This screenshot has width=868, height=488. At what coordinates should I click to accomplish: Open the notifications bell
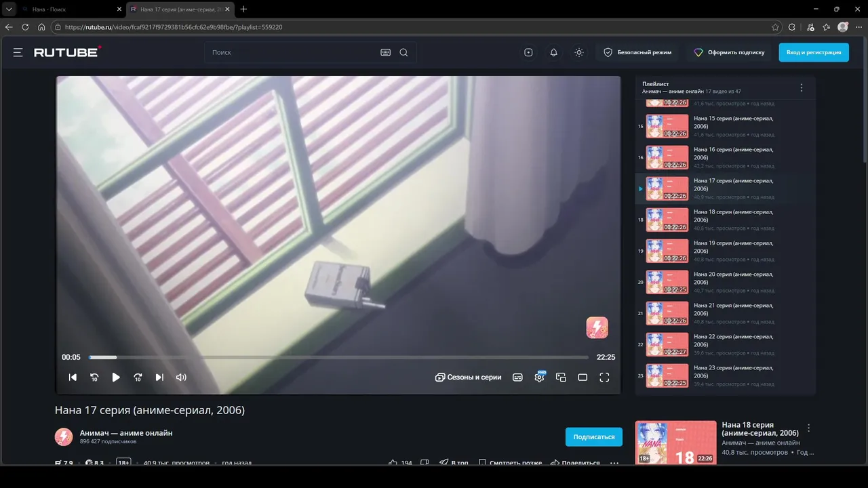coord(553,52)
